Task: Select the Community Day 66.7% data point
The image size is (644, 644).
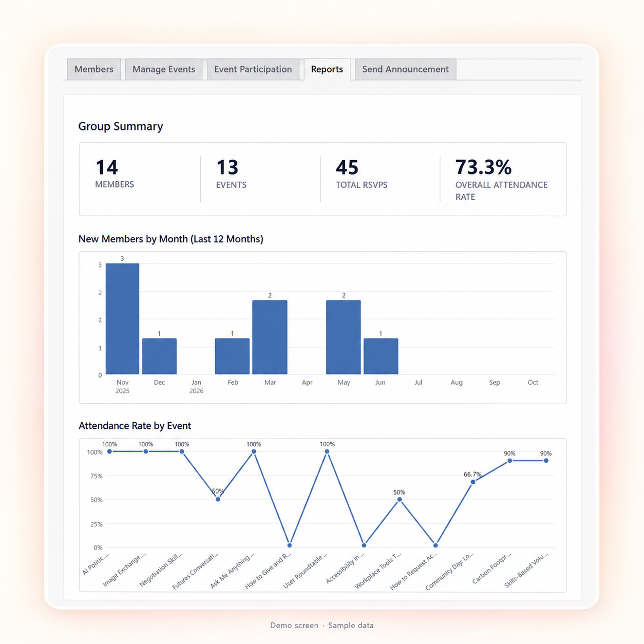Action: coord(473,482)
